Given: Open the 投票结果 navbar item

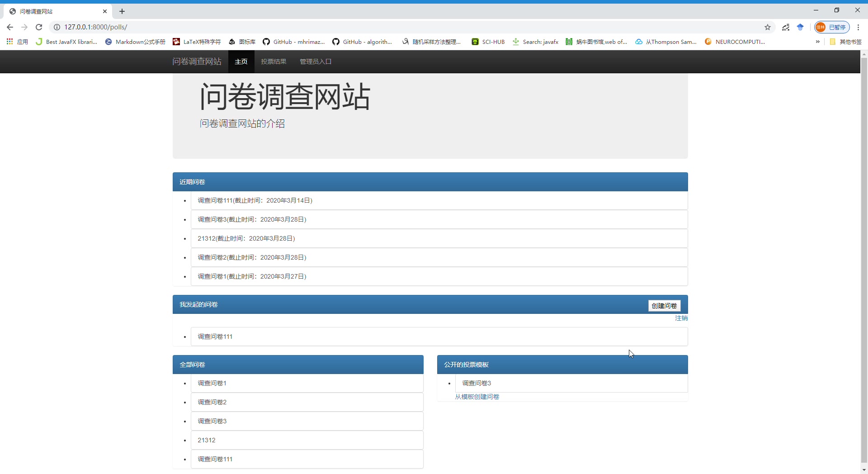Looking at the screenshot, I should point(274,62).
